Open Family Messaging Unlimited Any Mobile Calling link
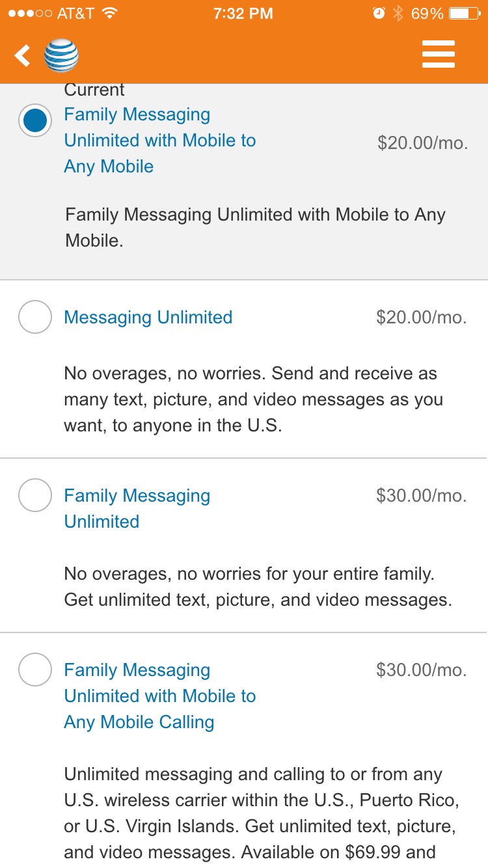Viewport: 488px width, 868px height. click(x=159, y=696)
